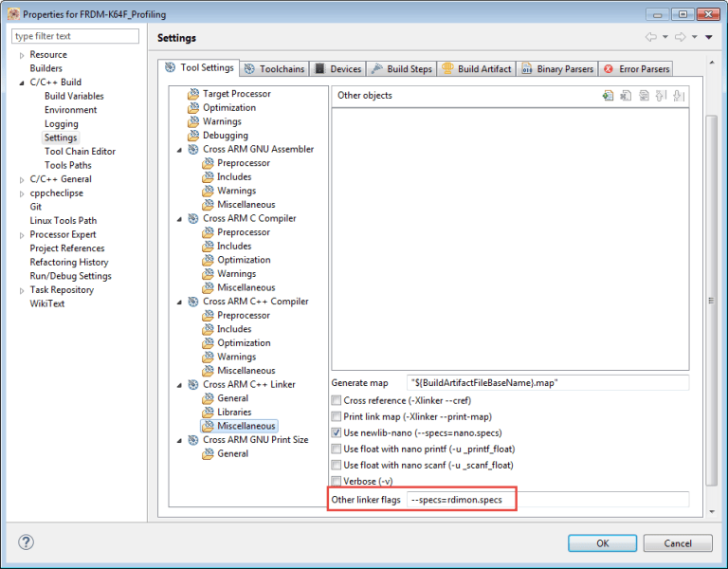This screenshot has height=569, width=728.
Task: Open the forward history dropdown arrow
Action: [695, 37]
